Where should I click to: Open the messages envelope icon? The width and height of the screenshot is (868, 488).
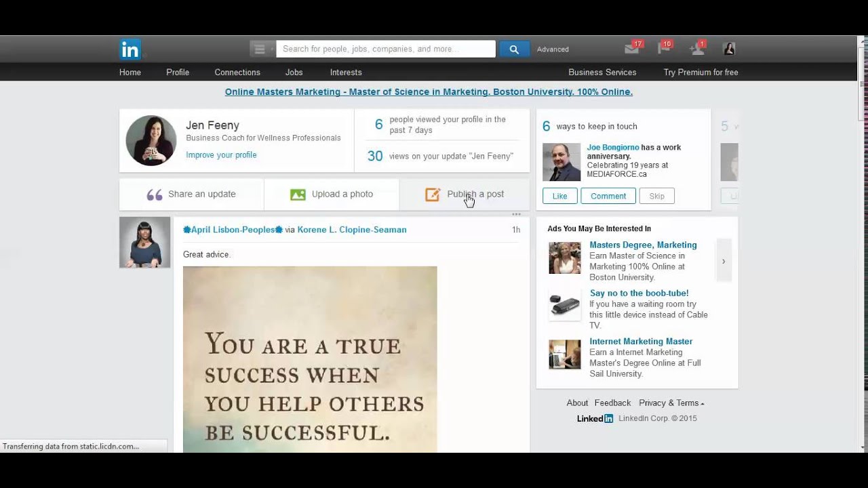pos(633,48)
